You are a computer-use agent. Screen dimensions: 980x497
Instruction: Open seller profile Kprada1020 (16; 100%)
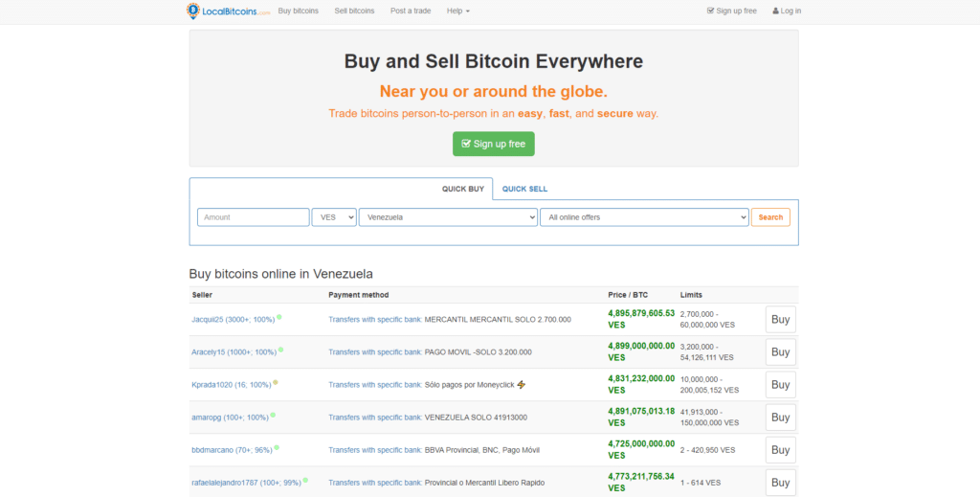[x=232, y=384]
